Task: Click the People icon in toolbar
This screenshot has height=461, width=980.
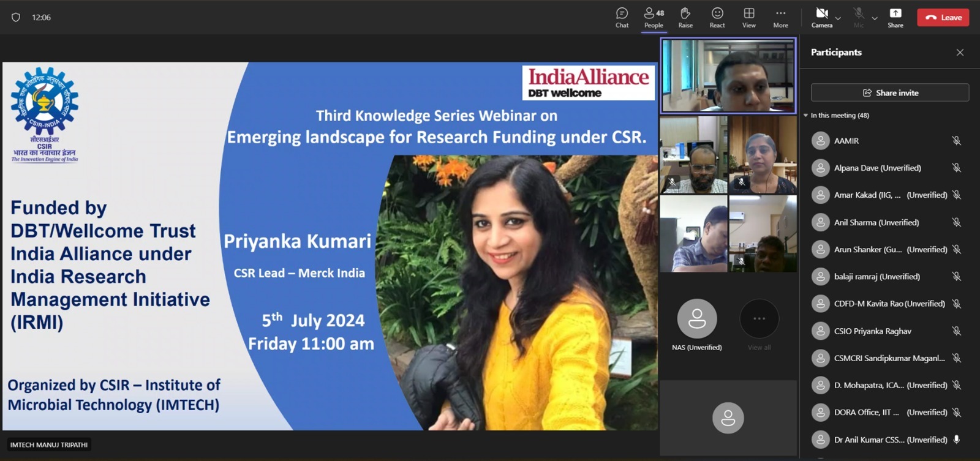Action: point(653,17)
